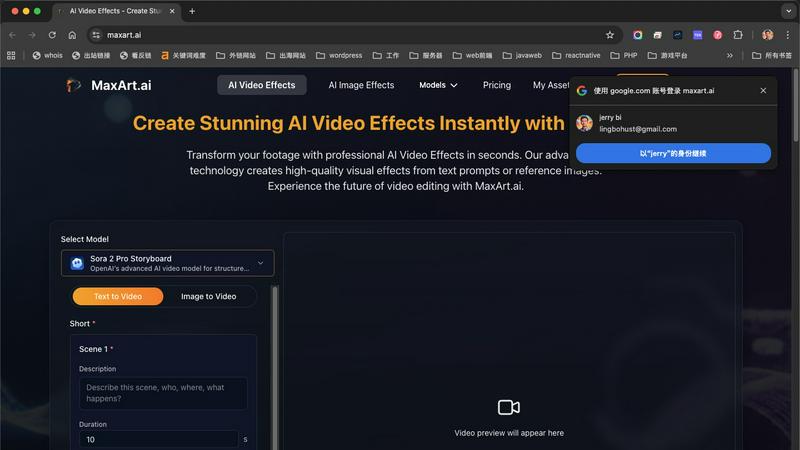
Task: Open the javaweb bookmark folder
Action: point(522,56)
